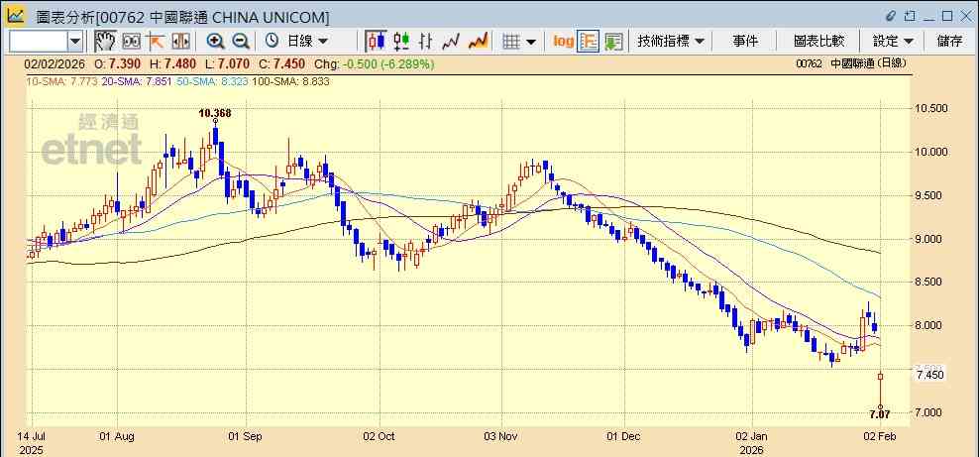Open the stock code dropdown arrow
Viewport: 980px width, 457px height.
pos(75,42)
